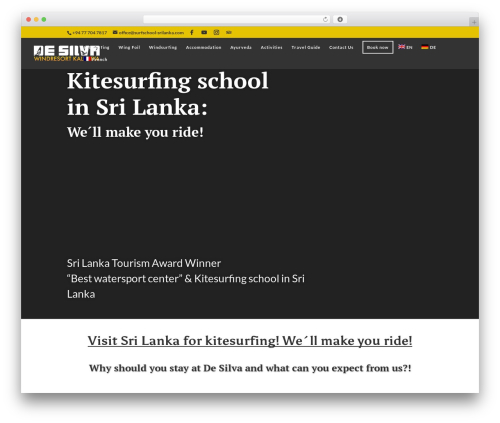Image resolution: width=500 pixels, height=423 pixels.
Task: Click the TripAdvisor icon in top bar
Action: click(x=229, y=32)
